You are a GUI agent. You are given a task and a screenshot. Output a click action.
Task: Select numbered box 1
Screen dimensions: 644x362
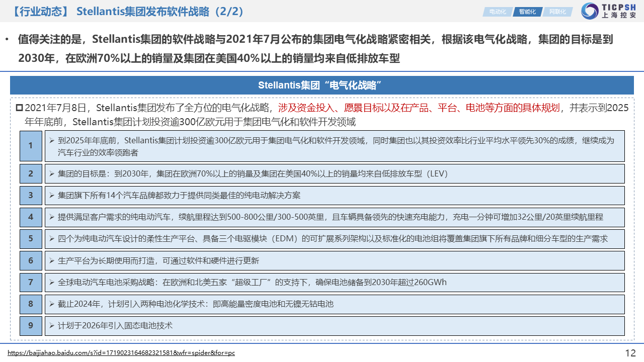31,146
